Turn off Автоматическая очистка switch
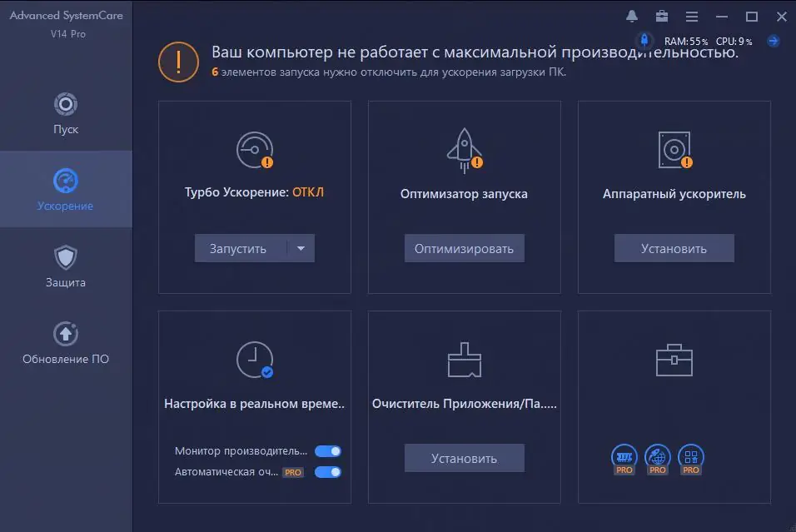 pyautogui.click(x=327, y=471)
